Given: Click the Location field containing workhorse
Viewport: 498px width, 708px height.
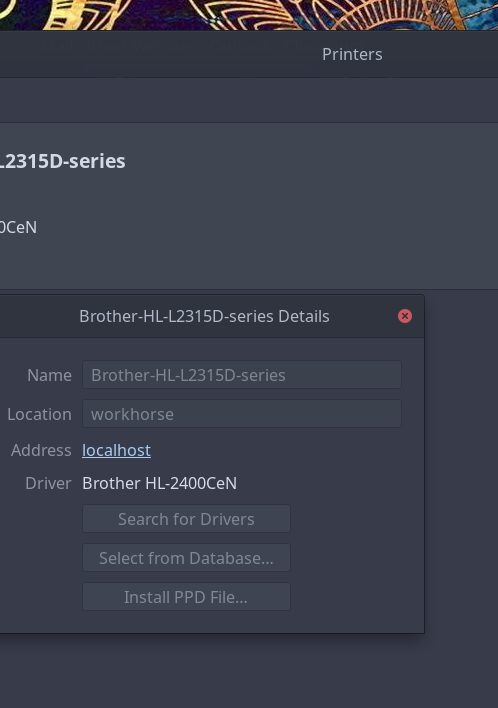Looking at the screenshot, I should tap(242, 414).
